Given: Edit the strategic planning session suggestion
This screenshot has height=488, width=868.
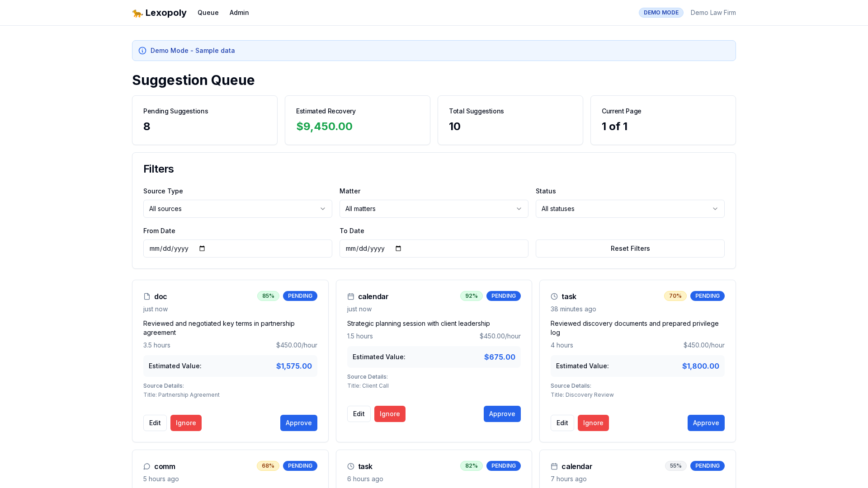Looking at the screenshot, I should [x=359, y=414].
